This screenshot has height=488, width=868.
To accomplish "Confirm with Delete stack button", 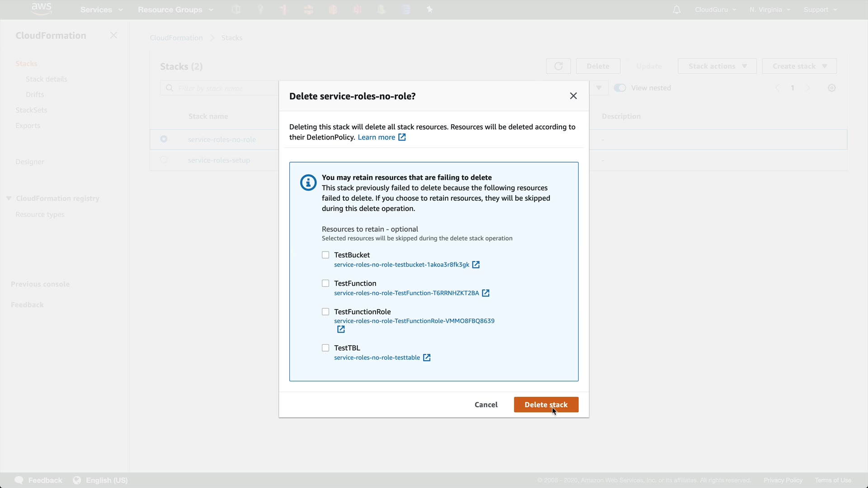I will point(546,405).
